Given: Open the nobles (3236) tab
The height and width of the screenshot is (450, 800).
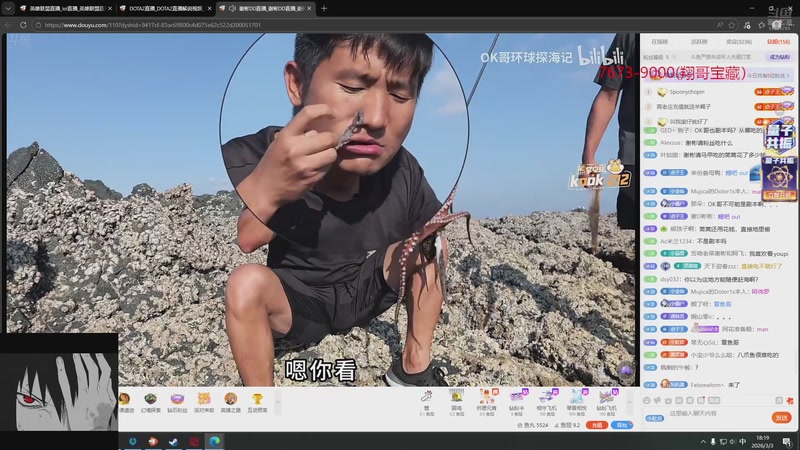Looking at the screenshot, I should pyautogui.click(x=738, y=42).
